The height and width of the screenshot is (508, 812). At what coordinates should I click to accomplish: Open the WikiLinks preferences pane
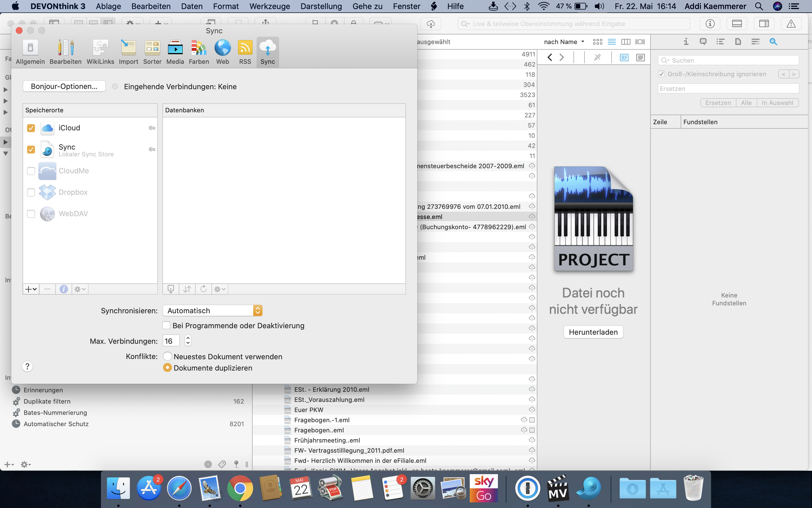tap(100, 52)
